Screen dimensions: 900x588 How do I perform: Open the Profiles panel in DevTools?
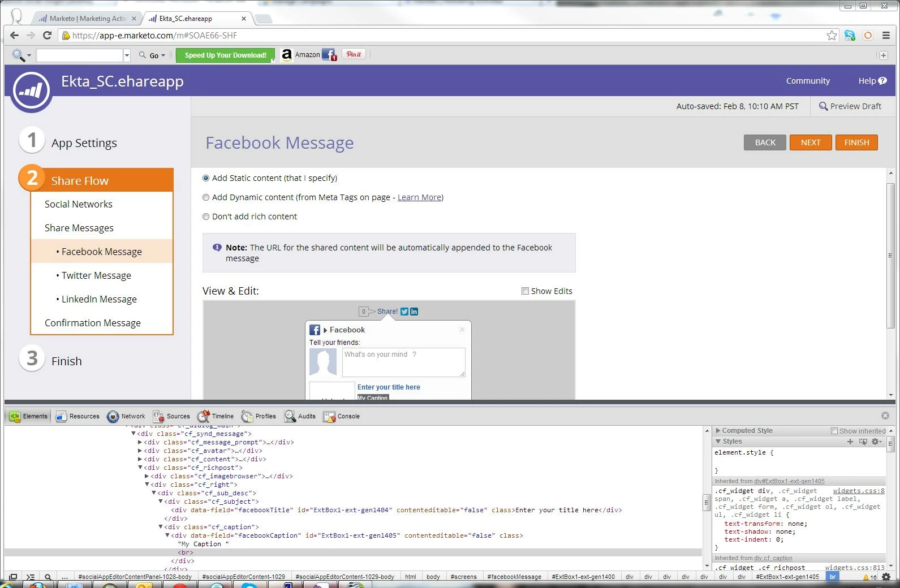(259, 416)
